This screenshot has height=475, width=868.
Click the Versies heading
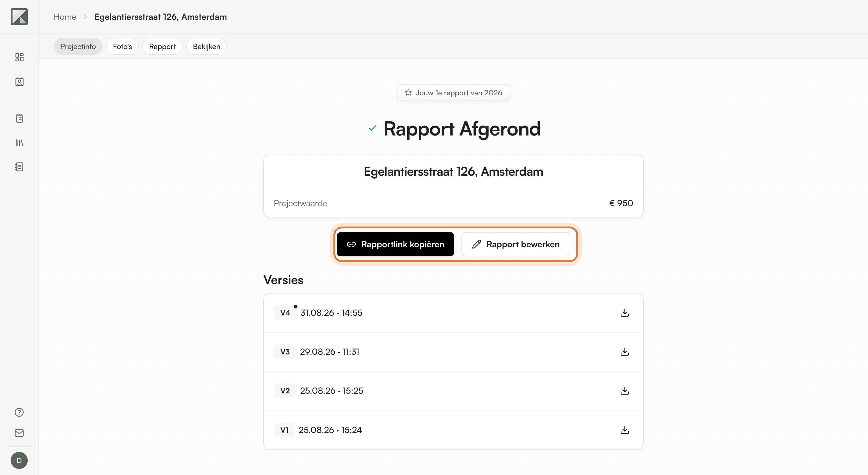click(283, 280)
